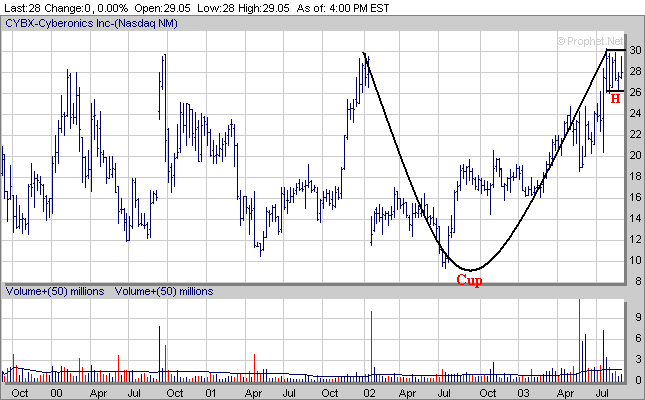Click the 'As of: 4:00 PM EST' timestamp
The height and width of the screenshot is (400, 645).
coord(343,8)
